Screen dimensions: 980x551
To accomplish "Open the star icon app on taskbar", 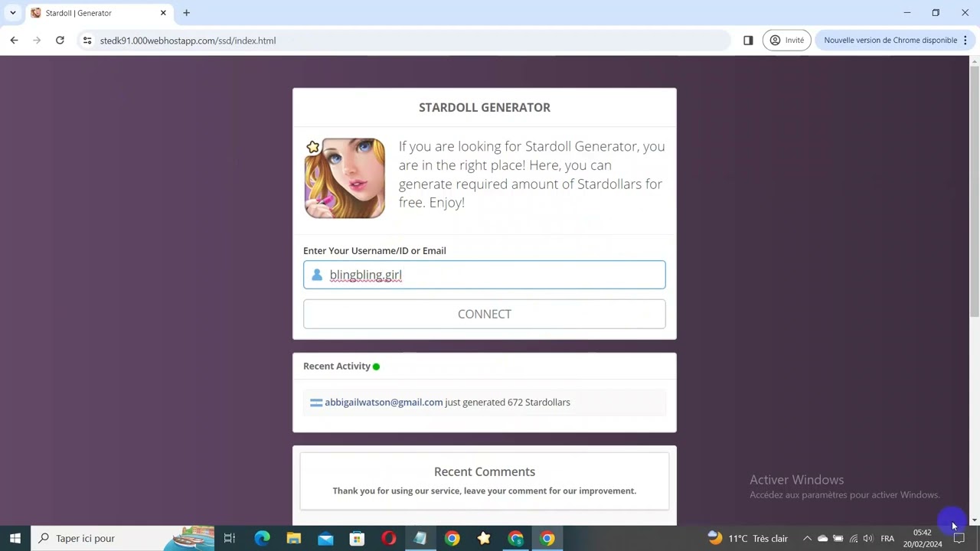I will (x=484, y=539).
